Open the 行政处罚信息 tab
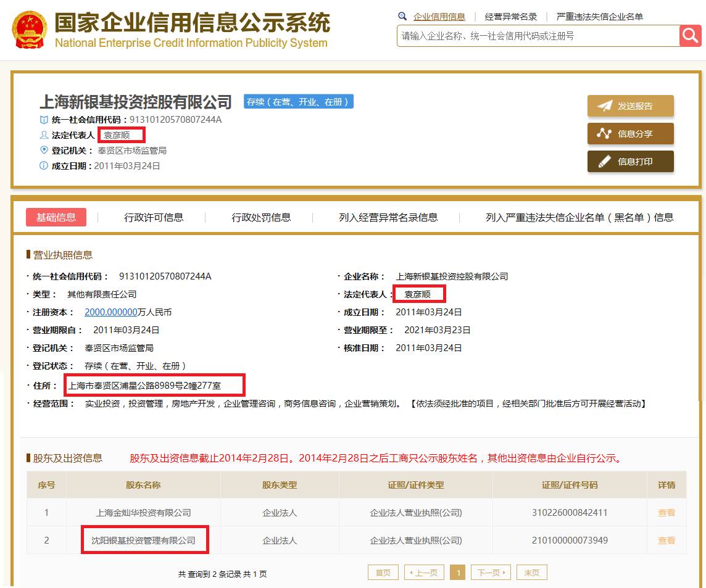This screenshot has width=706, height=588. pyautogui.click(x=261, y=217)
